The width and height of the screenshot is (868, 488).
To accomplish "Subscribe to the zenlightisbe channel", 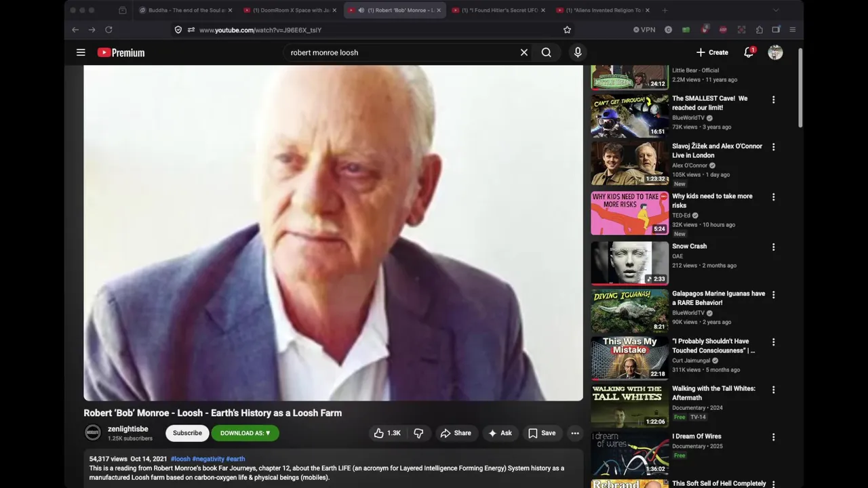I will point(187,433).
